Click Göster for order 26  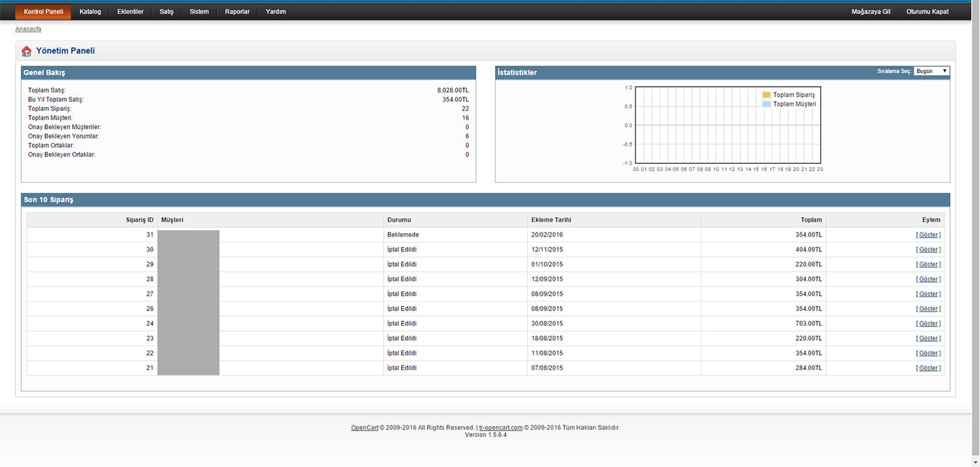[928, 309]
